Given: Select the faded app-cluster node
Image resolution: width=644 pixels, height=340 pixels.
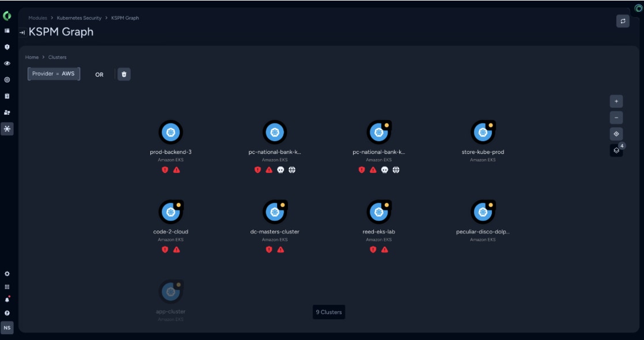Looking at the screenshot, I should (x=171, y=292).
